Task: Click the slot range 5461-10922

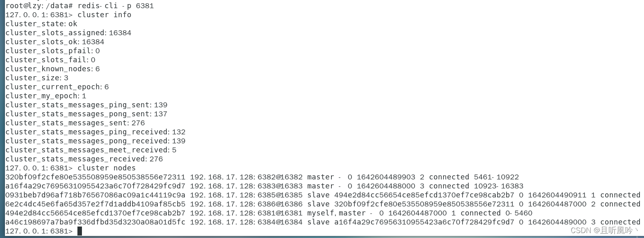Action: [497, 177]
